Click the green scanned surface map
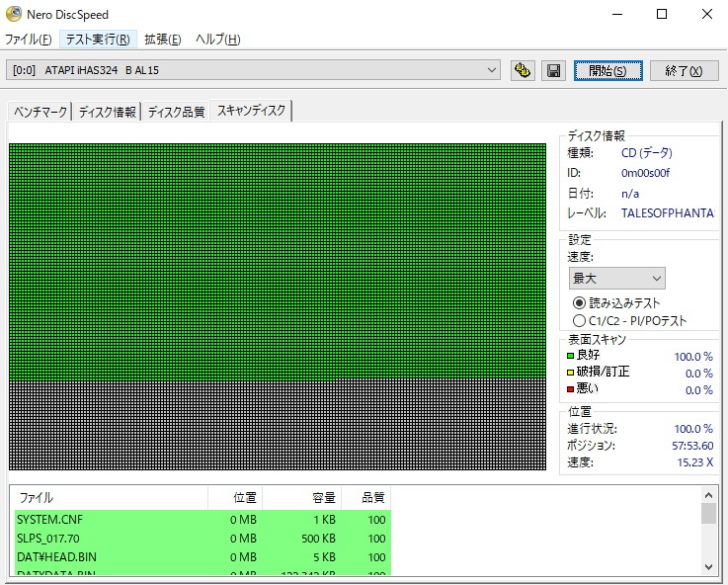The width and height of the screenshot is (728, 585). tap(278, 260)
